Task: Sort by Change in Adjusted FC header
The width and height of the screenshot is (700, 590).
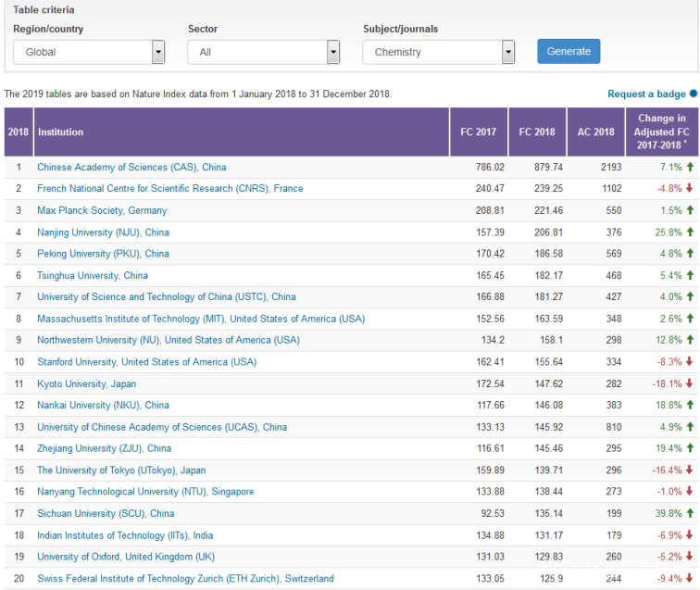Action: [662, 132]
